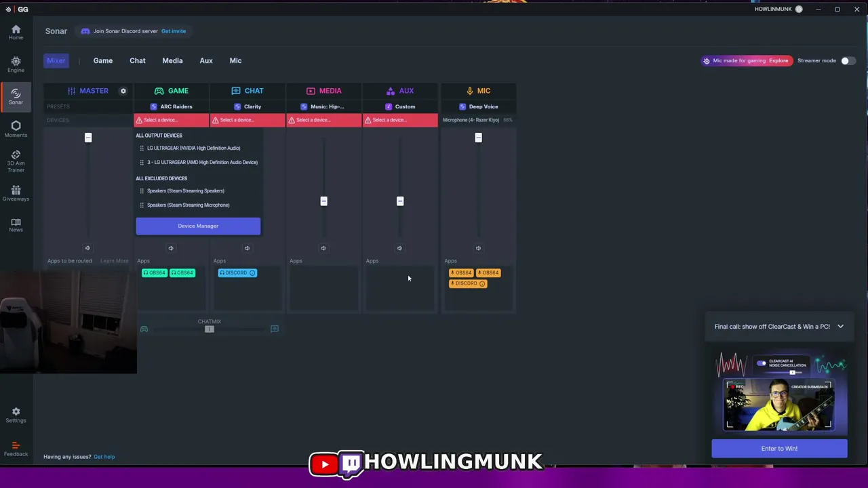Select the Sonar sidebar icon
Screen dimensions: 868x488
[x=16, y=96]
